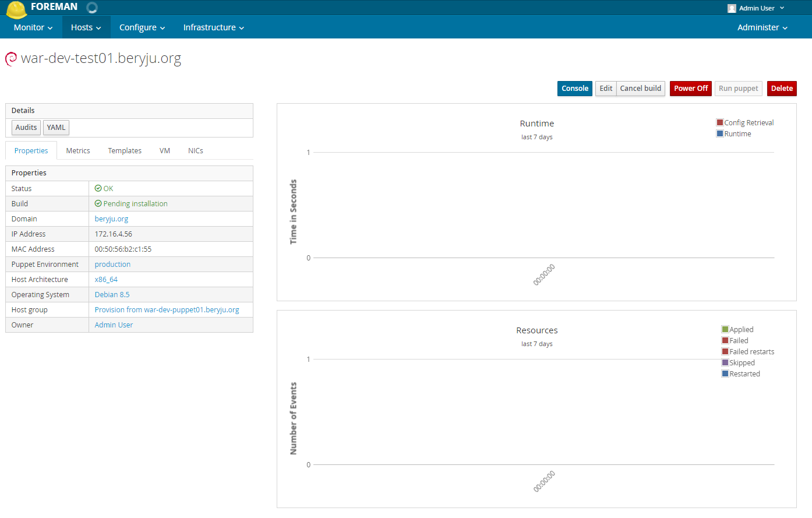Screen dimensions: 812x518
Task: Switch to the VM tab
Action: click(165, 150)
